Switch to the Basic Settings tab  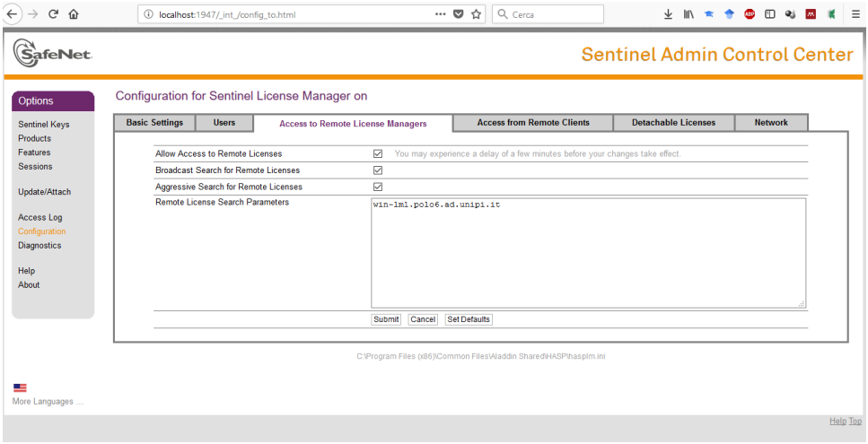pyautogui.click(x=154, y=123)
